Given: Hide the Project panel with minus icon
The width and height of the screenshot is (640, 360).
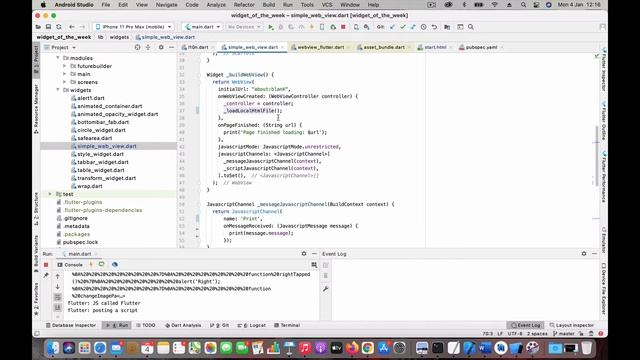Looking at the screenshot, I should [171, 47].
